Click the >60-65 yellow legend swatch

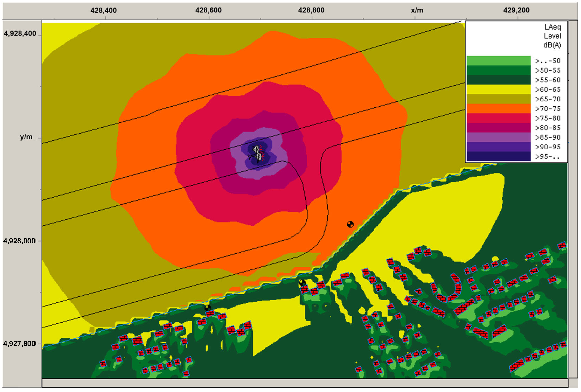click(x=498, y=89)
